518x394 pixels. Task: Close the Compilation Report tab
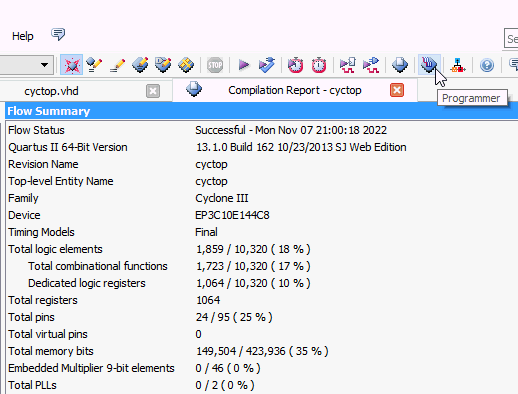point(397,90)
